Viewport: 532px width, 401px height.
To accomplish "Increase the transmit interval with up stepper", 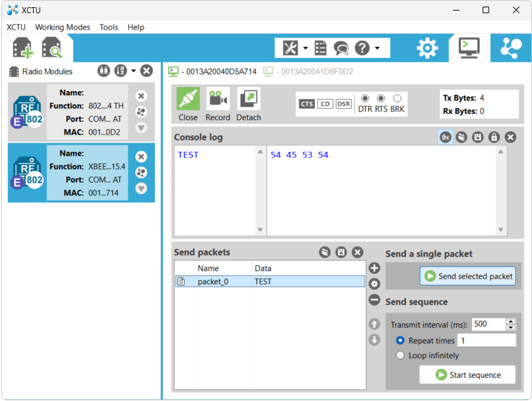I will [511, 321].
